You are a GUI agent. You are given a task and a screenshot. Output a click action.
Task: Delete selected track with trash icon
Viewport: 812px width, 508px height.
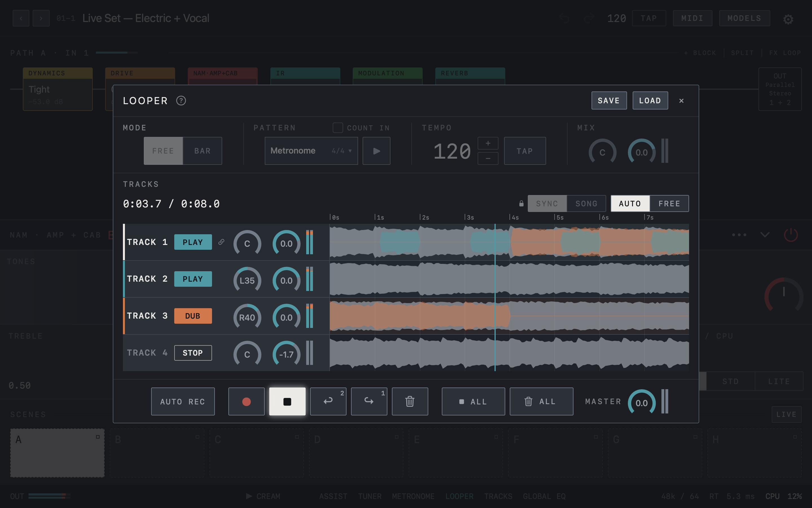(x=410, y=402)
